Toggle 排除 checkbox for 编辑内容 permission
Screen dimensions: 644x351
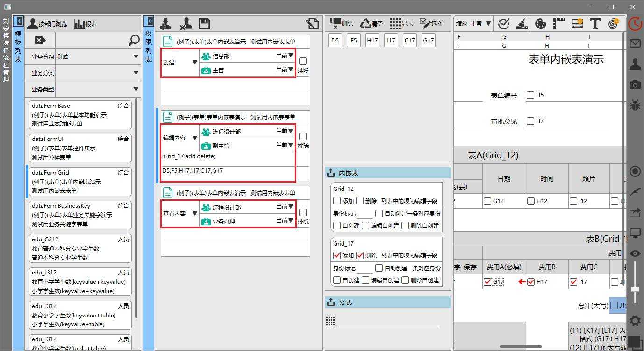[x=303, y=137]
